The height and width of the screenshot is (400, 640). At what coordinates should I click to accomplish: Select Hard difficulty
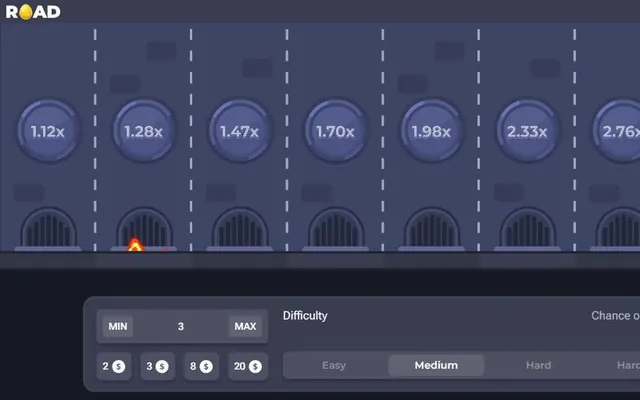coord(538,365)
